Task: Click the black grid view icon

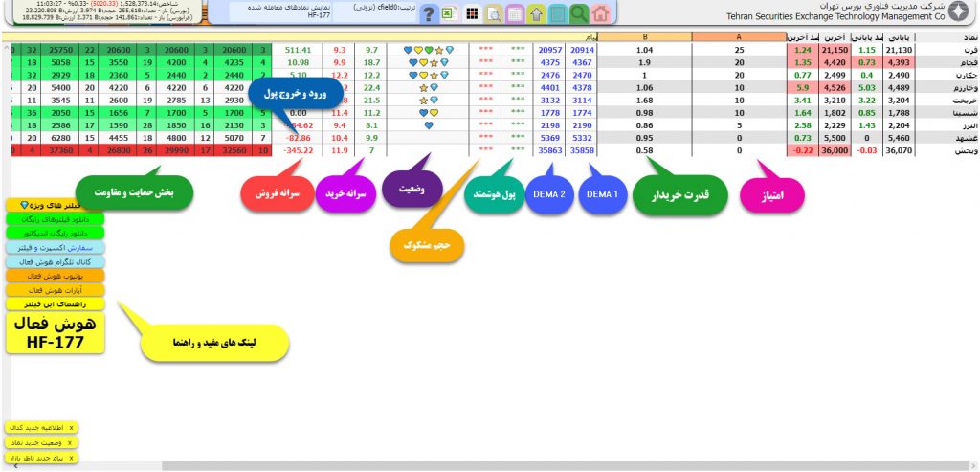Action: 472,13
